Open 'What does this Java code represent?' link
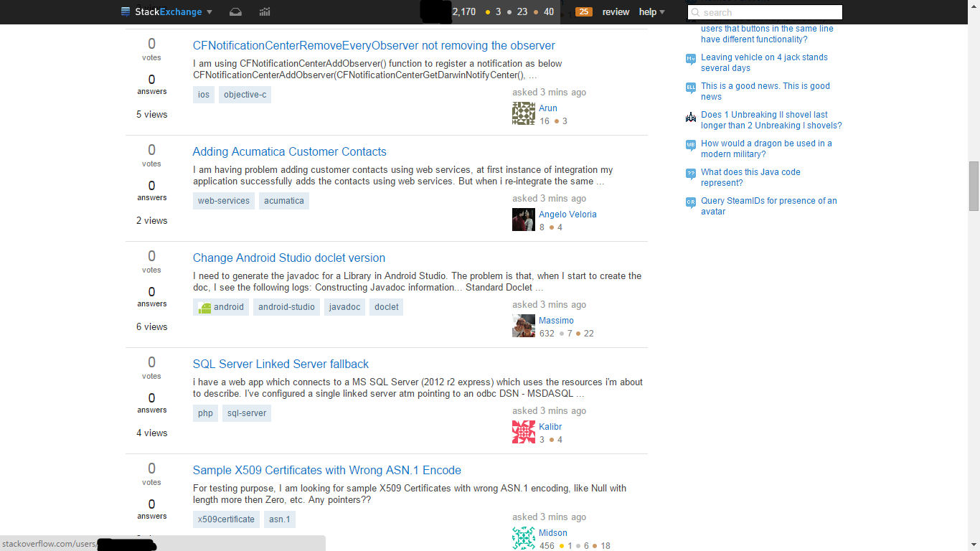This screenshot has height=551, width=980. pyautogui.click(x=750, y=177)
